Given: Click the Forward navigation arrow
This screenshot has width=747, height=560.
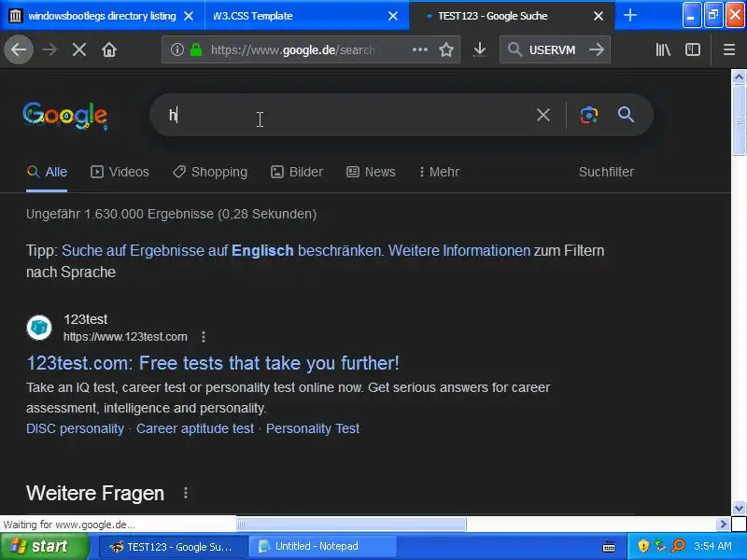Looking at the screenshot, I should (x=49, y=49).
